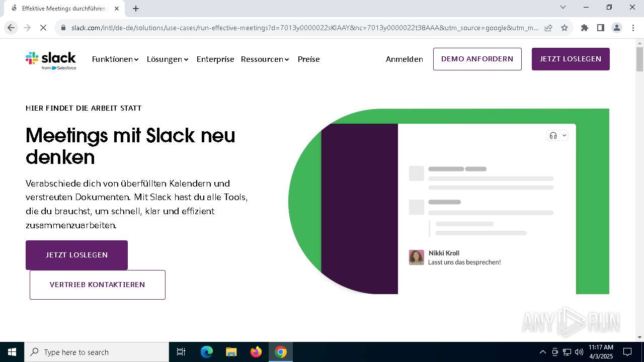The height and width of the screenshot is (362, 644).
Task: Close the Effektive Meetings tab
Action: click(117, 9)
